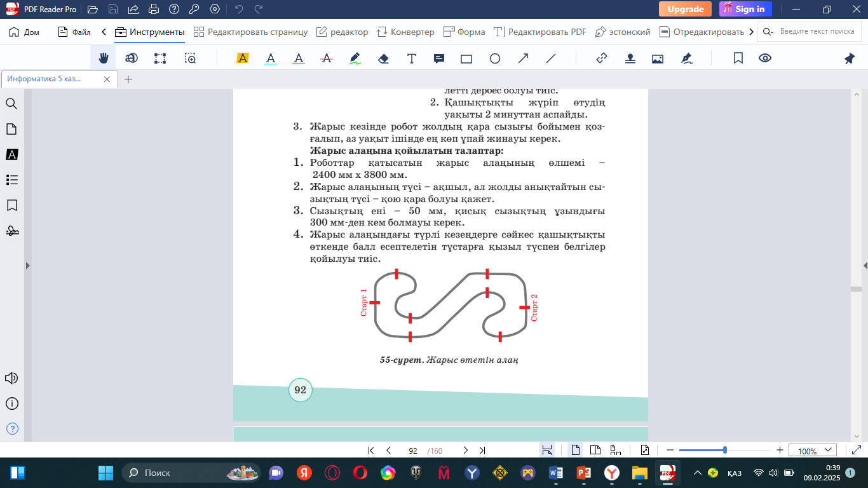
Task: Click the Upgrade button
Action: (685, 9)
